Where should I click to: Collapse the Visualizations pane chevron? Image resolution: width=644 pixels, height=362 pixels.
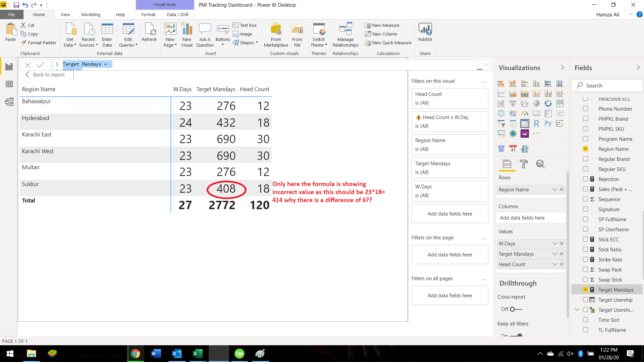(562, 67)
